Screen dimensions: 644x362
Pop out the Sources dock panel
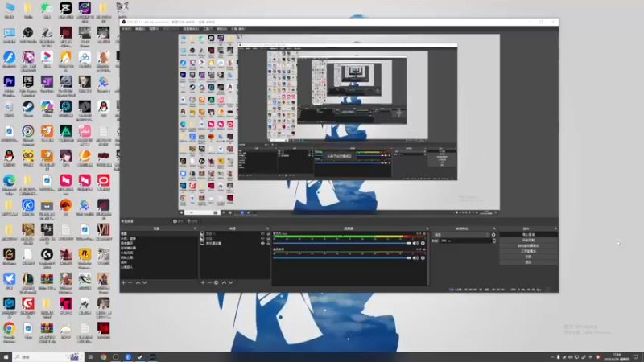267,228
